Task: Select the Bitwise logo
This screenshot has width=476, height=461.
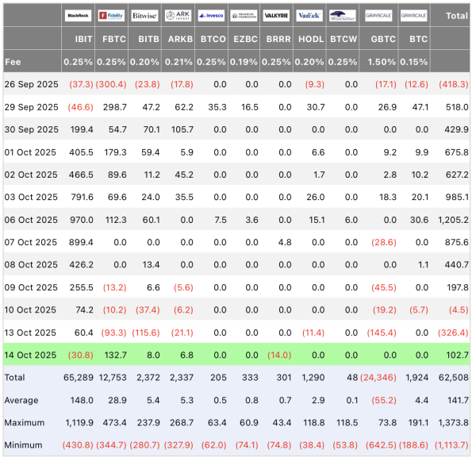Action: pos(144,15)
